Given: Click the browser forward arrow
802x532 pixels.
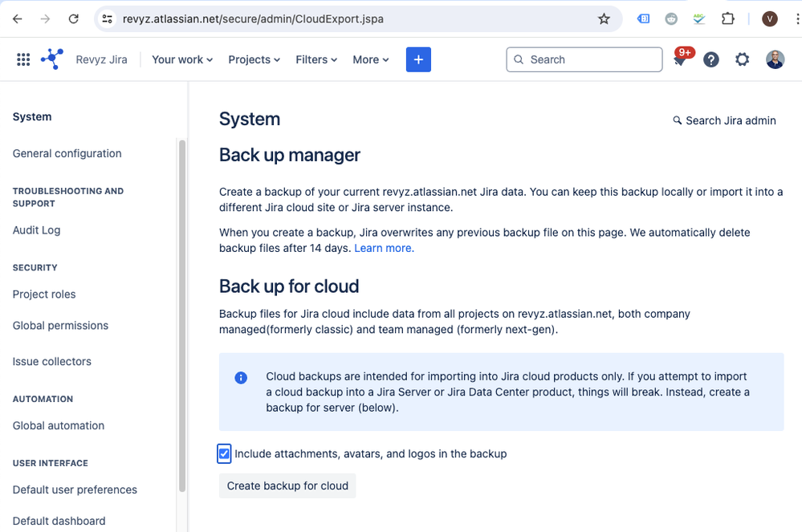Looking at the screenshot, I should 46,19.
